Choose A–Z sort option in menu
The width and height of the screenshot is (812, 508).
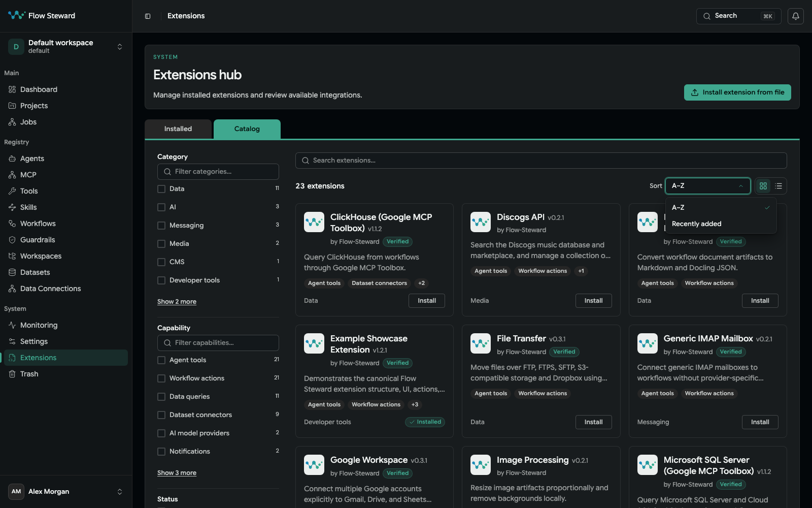[721, 208]
